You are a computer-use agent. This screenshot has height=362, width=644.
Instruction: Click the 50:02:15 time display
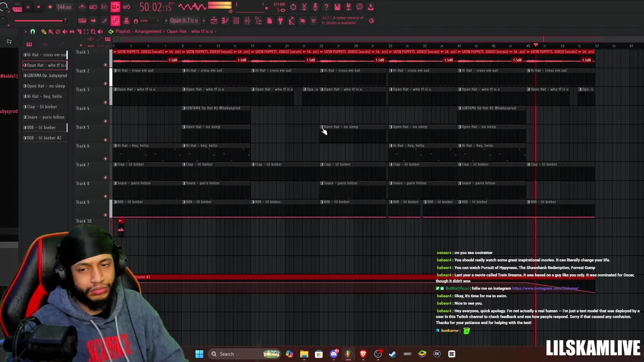(155, 7)
